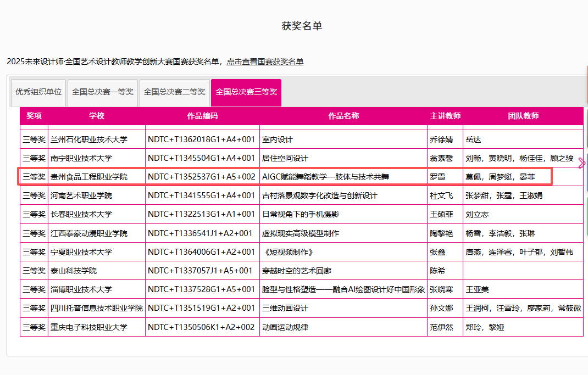This screenshot has width=588, height=375.
Task: Click the 作品名称 column header
Action: click(x=343, y=116)
